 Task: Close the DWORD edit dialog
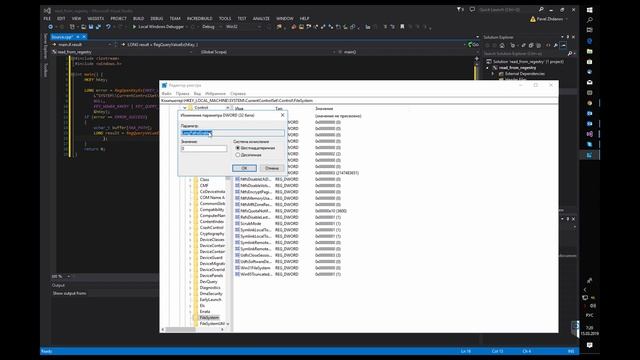coord(282,116)
